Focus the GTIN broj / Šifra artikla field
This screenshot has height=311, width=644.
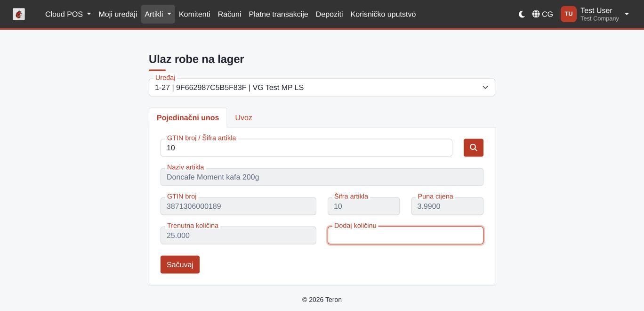(x=306, y=147)
